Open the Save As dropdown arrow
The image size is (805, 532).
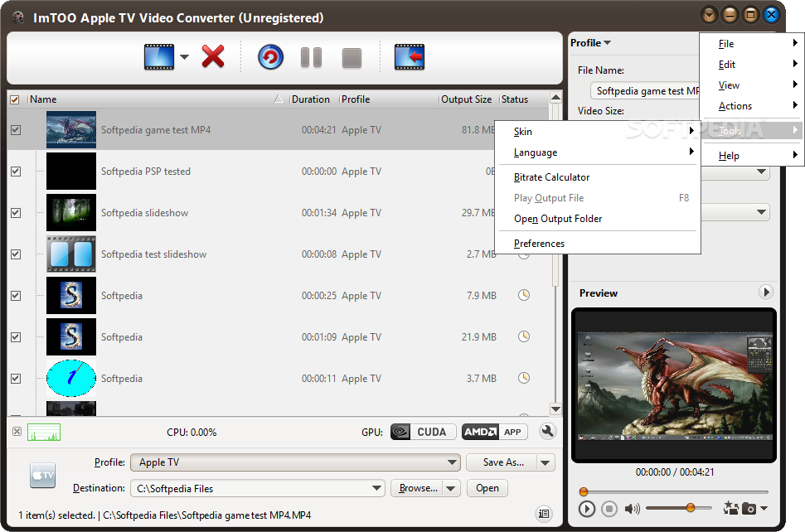coord(546,462)
